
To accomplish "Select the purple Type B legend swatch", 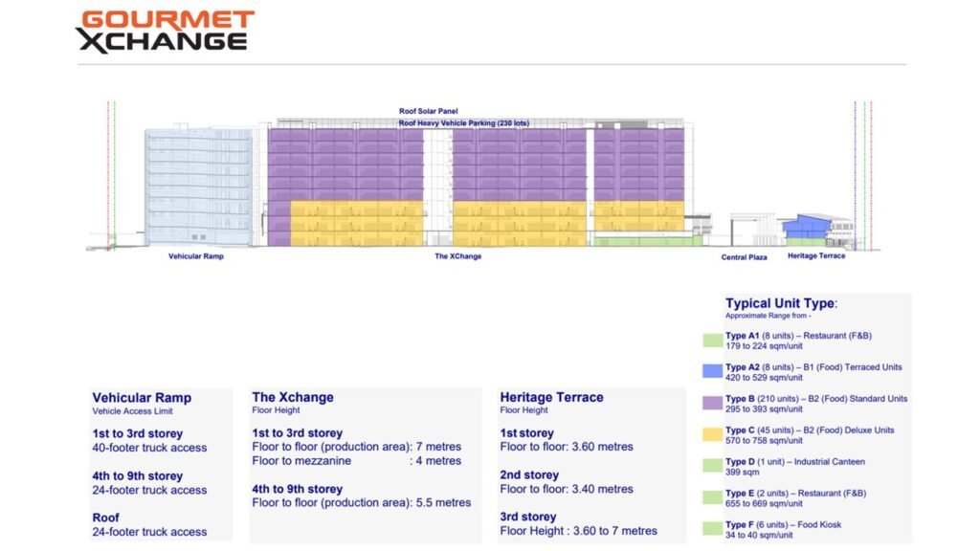I will pyautogui.click(x=712, y=401).
